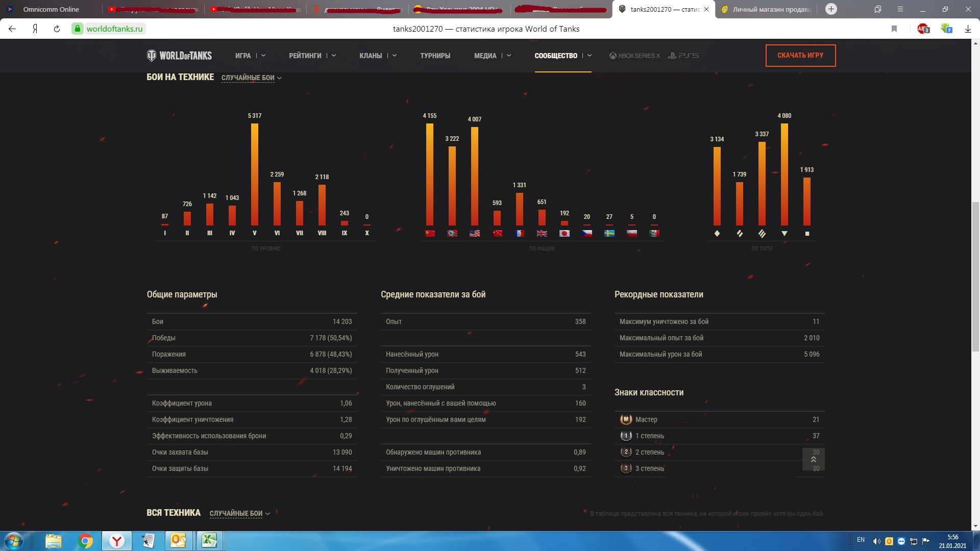The image size is (980, 551).
Task: Click the tank destroyer triangle type icon
Action: pos(785,233)
